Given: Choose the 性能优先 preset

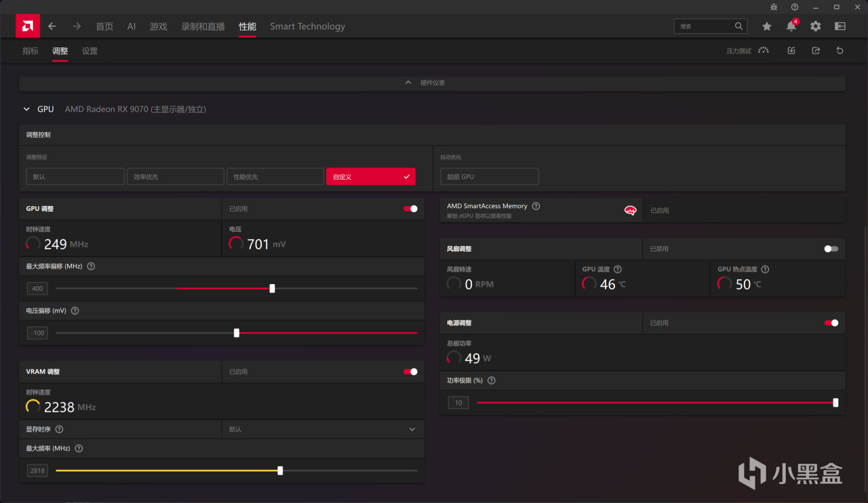Looking at the screenshot, I should coord(275,177).
